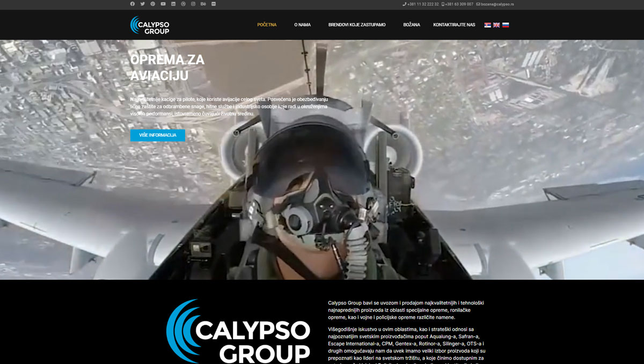Click the Instagram icon

[x=193, y=4]
